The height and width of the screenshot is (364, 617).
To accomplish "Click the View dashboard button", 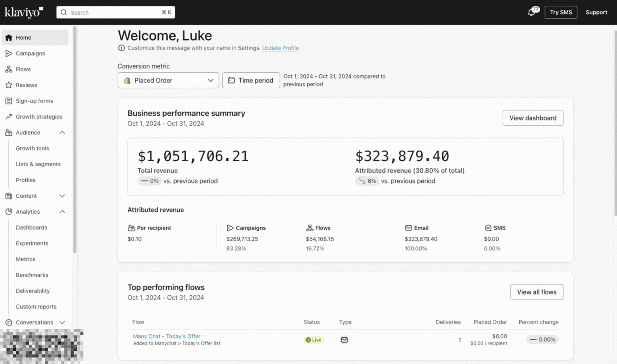I will 533,118.
